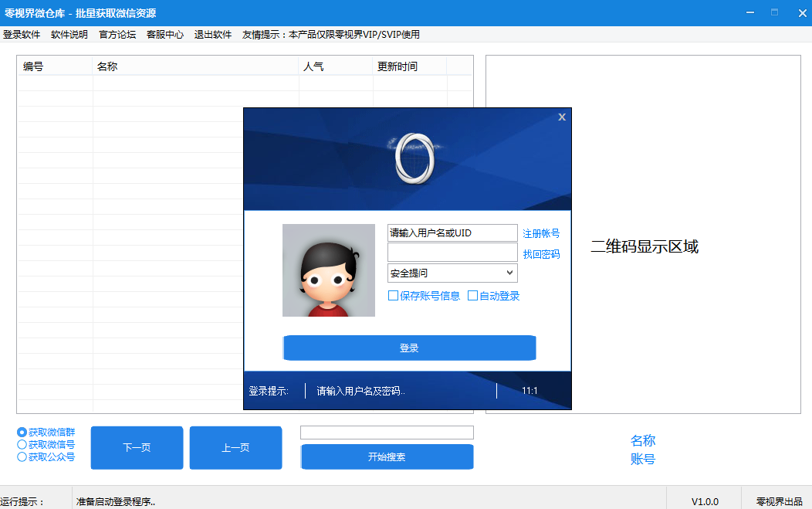The height and width of the screenshot is (509, 812).
Task: Open 客服中心 in the menu bar
Action: (165, 35)
